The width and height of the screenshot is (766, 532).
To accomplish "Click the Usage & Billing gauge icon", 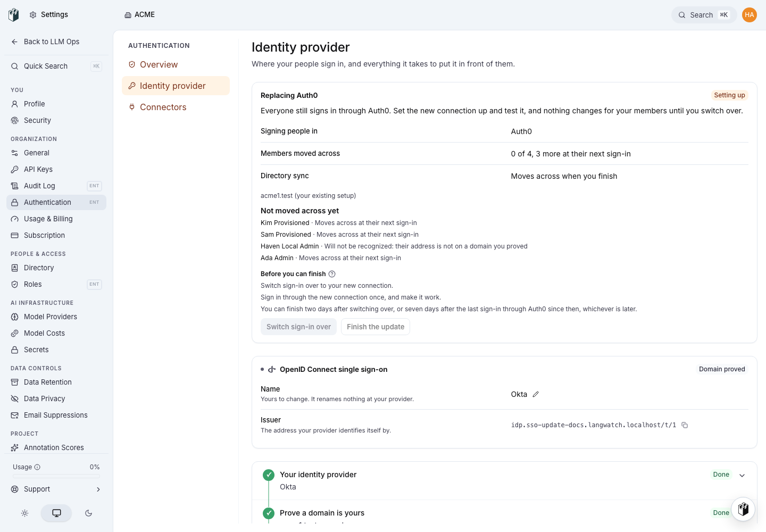I will point(15,219).
